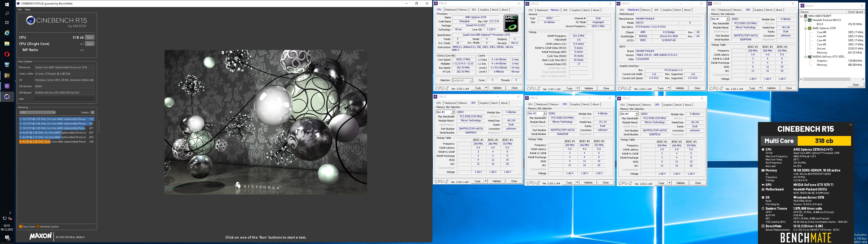Open Memory tab in Slot #2 CPU-Z window
868x244 pixels.
(463, 103)
